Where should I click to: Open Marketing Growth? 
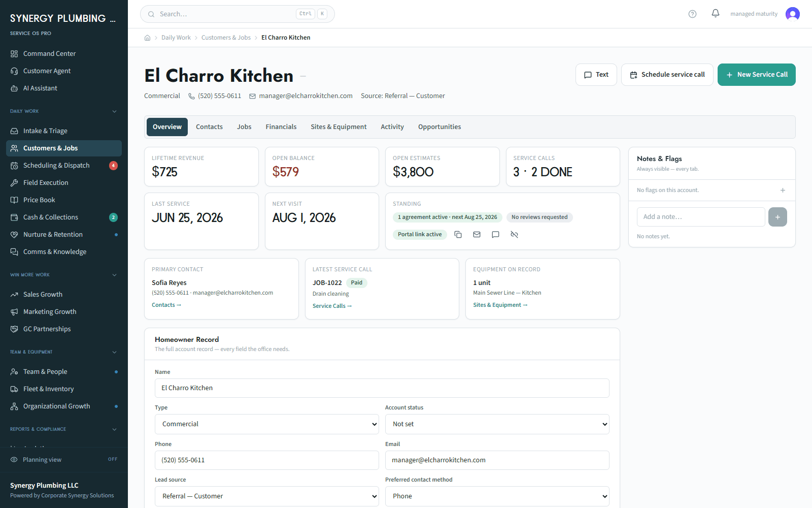point(64,311)
